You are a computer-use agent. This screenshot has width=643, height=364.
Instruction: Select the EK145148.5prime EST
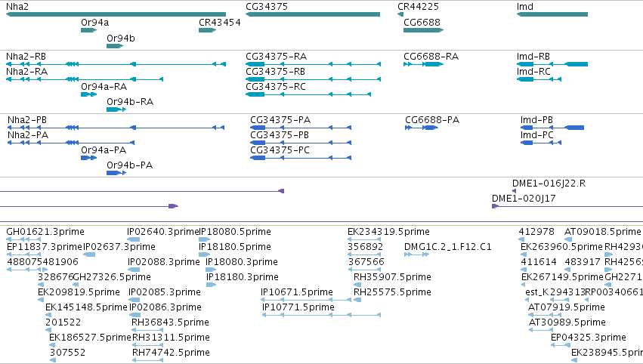coord(48,315)
